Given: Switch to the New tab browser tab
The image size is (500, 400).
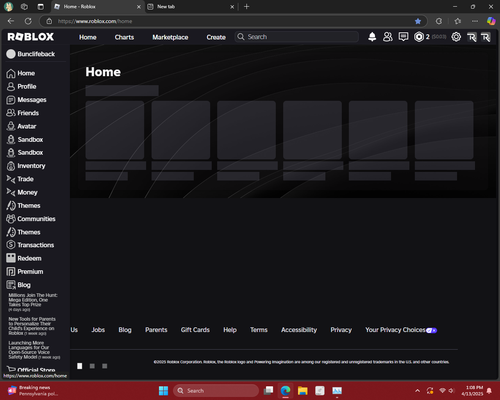Looking at the screenshot, I should click(x=191, y=7).
